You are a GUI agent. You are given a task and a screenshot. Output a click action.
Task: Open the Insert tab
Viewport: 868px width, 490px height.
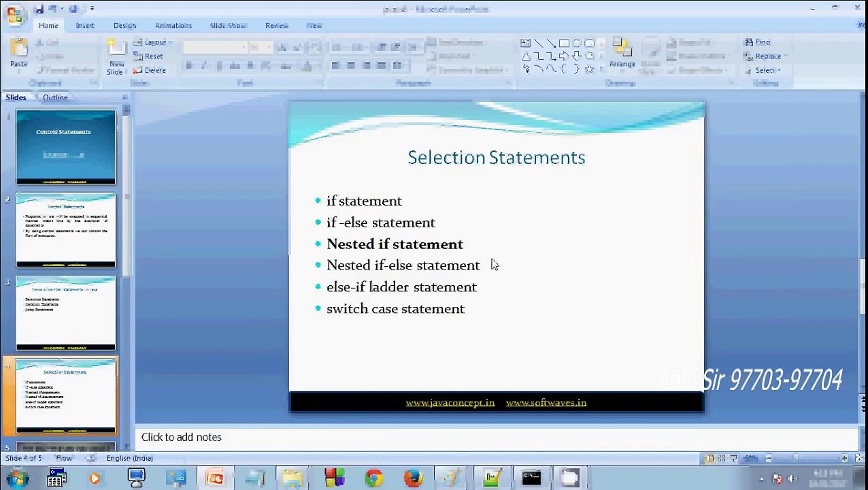(85, 26)
